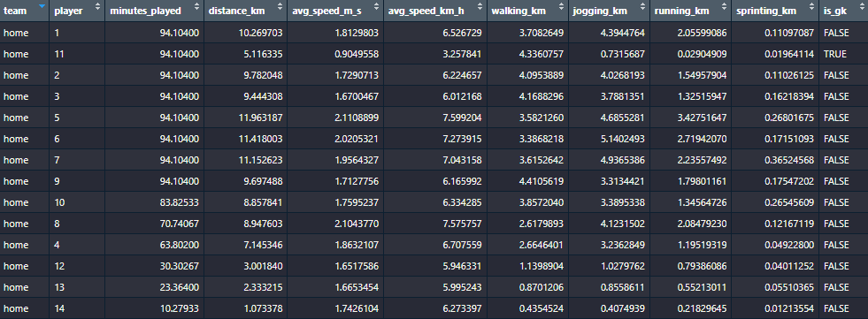
Task: Click distance value 3.001840
Action: [x=263, y=266]
